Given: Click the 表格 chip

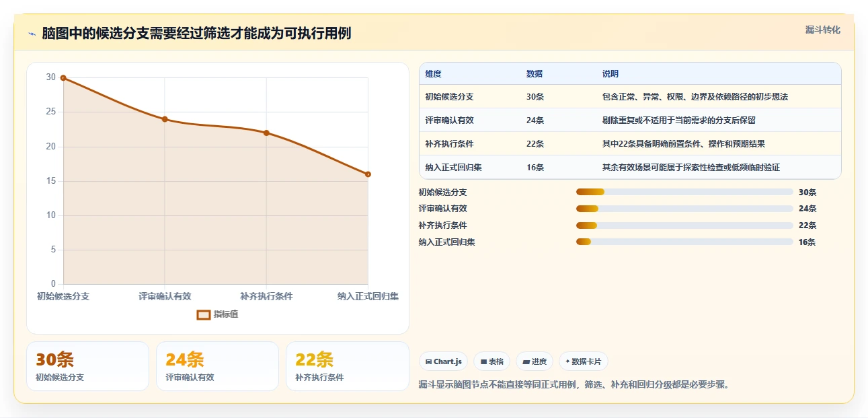Looking at the screenshot, I should (x=492, y=361).
